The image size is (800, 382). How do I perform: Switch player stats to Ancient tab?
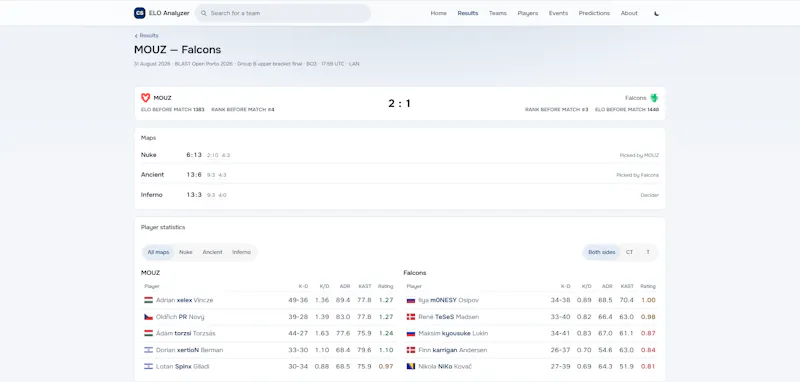(x=212, y=252)
